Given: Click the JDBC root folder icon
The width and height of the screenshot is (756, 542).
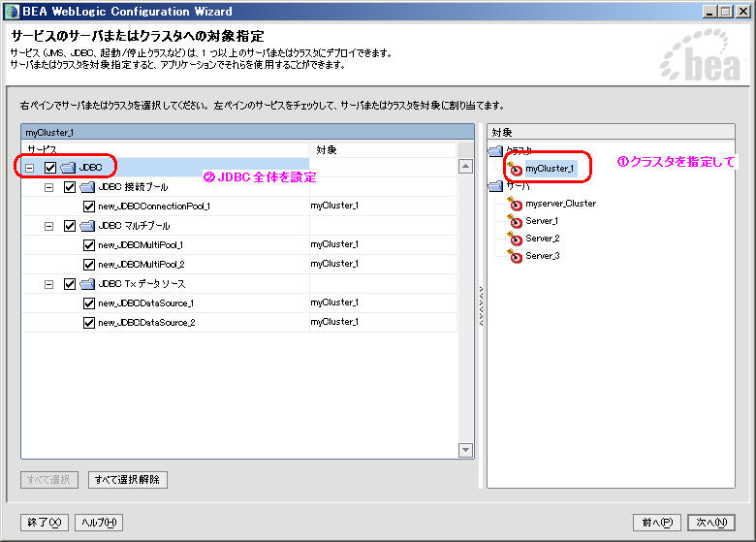Looking at the screenshot, I should pos(68,168).
